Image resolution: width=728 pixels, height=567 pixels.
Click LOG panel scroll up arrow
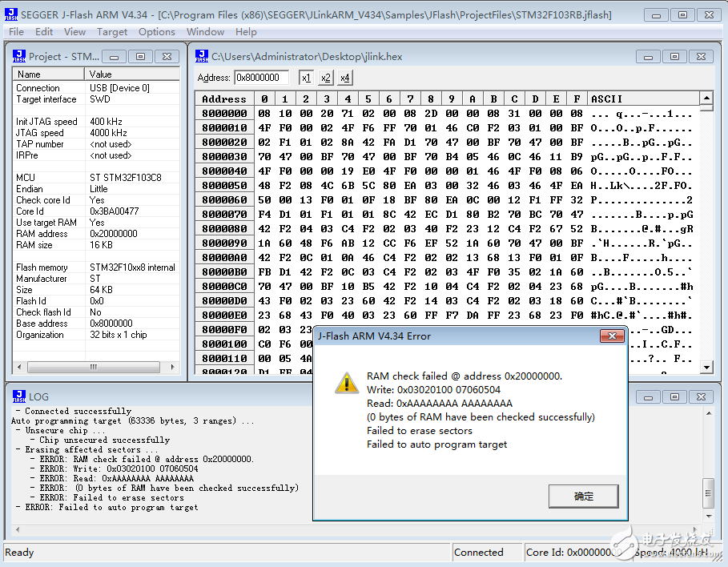click(x=709, y=412)
